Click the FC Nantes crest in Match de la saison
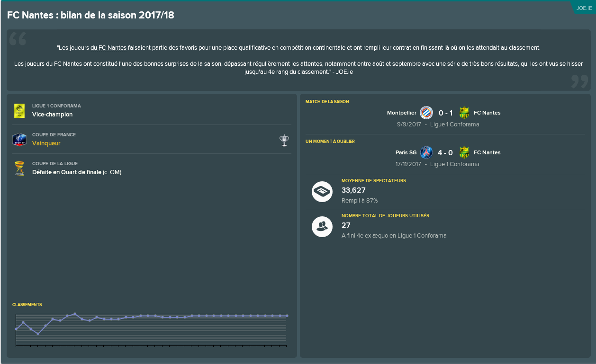Viewport: 596px width, 364px height. [x=464, y=113]
